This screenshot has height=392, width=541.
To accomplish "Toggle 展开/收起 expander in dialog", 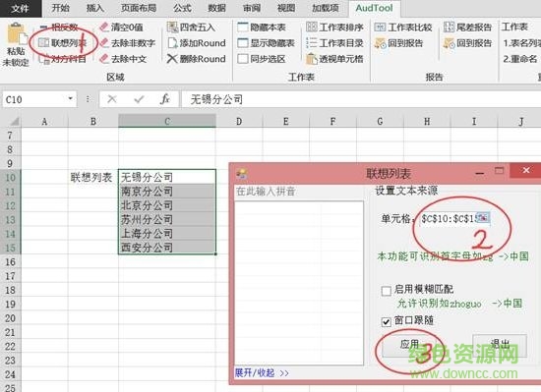I will (262, 373).
